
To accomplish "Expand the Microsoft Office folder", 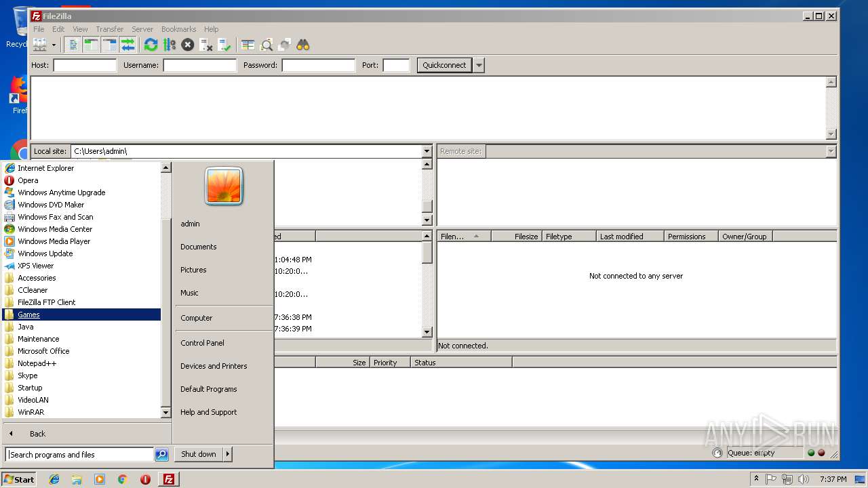I will pyautogui.click(x=82, y=351).
